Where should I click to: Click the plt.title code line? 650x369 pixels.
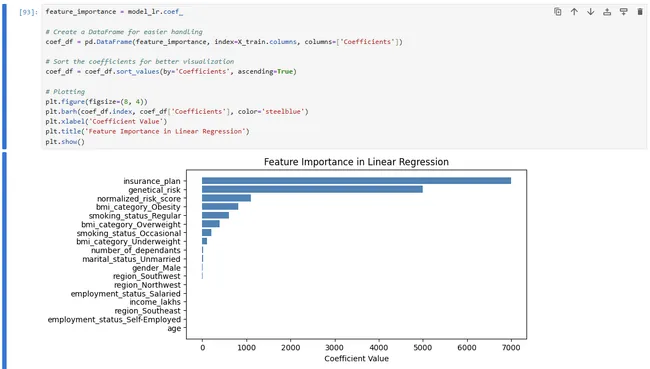click(148, 131)
